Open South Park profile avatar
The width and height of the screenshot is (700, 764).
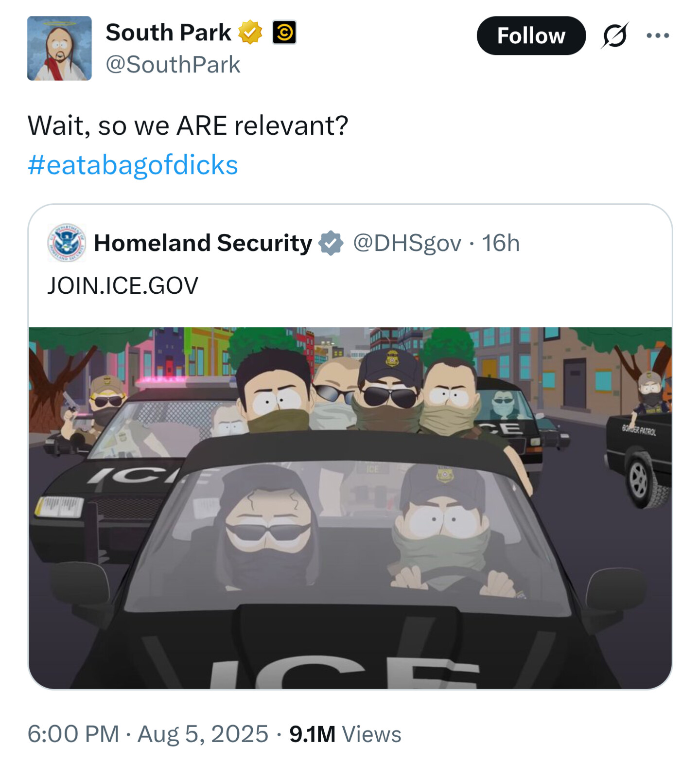tap(59, 48)
